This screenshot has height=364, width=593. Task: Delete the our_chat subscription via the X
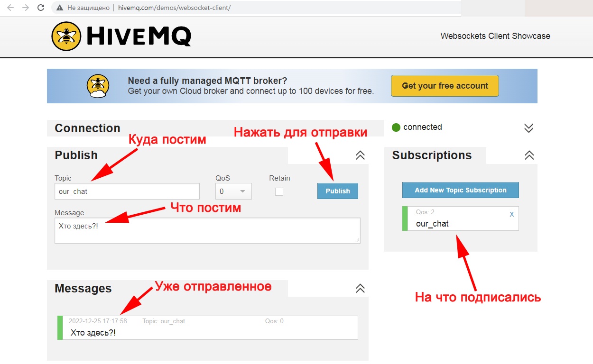(511, 214)
